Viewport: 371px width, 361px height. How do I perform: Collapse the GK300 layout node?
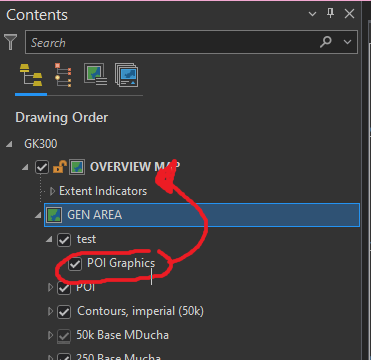click(x=9, y=144)
